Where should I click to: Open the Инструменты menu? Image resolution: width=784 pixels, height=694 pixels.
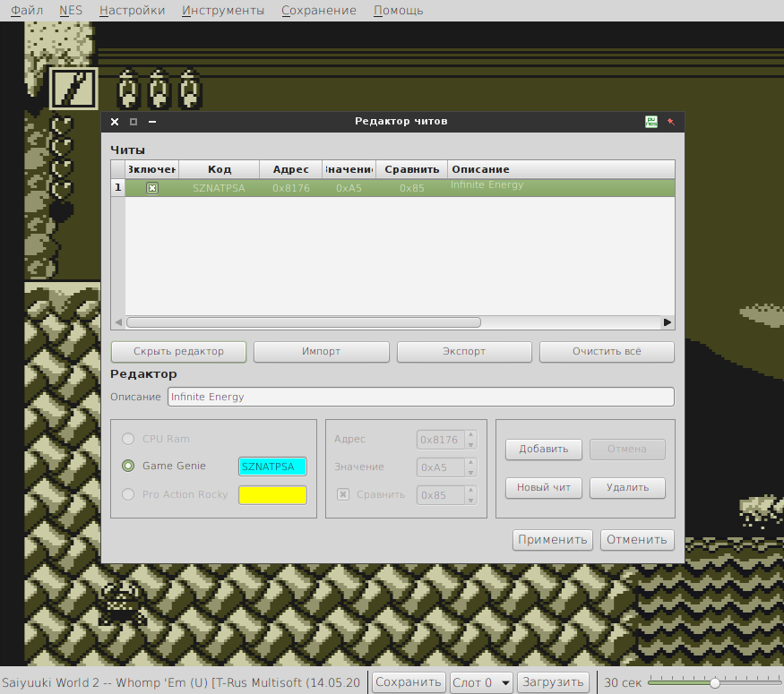pos(223,10)
